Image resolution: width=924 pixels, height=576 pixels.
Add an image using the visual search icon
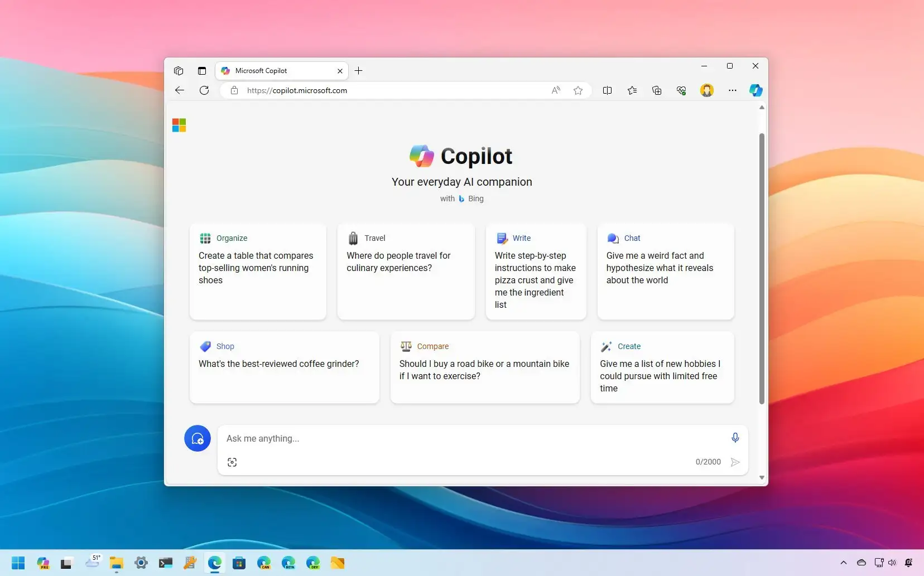click(232, 462)
